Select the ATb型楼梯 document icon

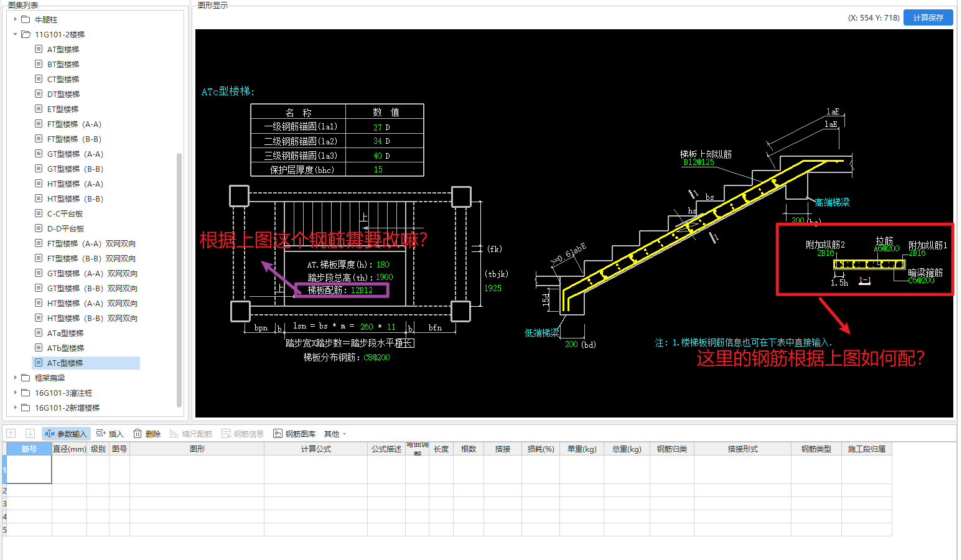pyautogui.click(x=39, y=348)
